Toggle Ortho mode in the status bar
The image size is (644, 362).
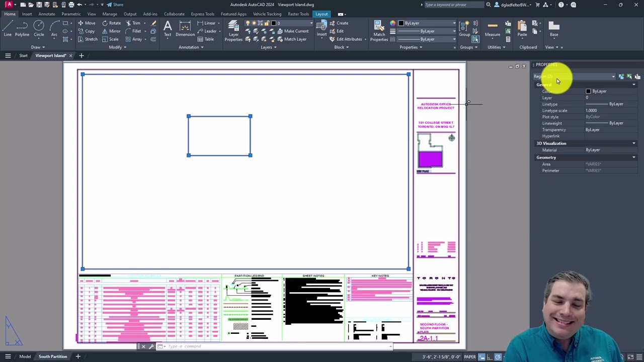point(489,356)
